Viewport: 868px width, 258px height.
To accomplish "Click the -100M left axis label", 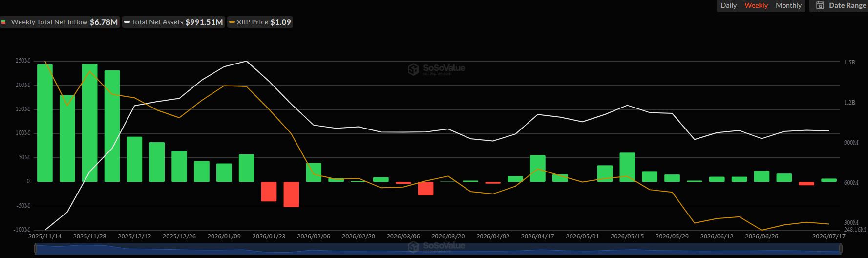I will pyautogui.click(x=21, y=230).
